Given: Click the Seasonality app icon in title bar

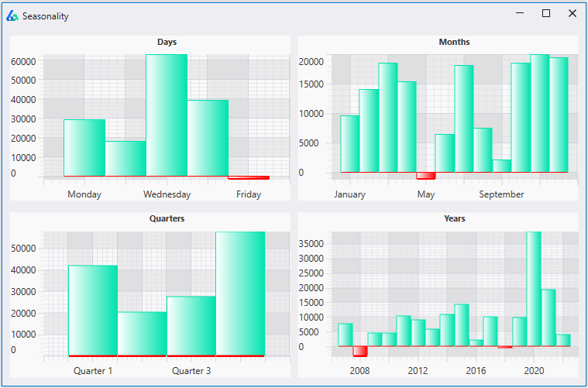Looking at the screenshot, I should pyautogui.click(x=12, y=15).
